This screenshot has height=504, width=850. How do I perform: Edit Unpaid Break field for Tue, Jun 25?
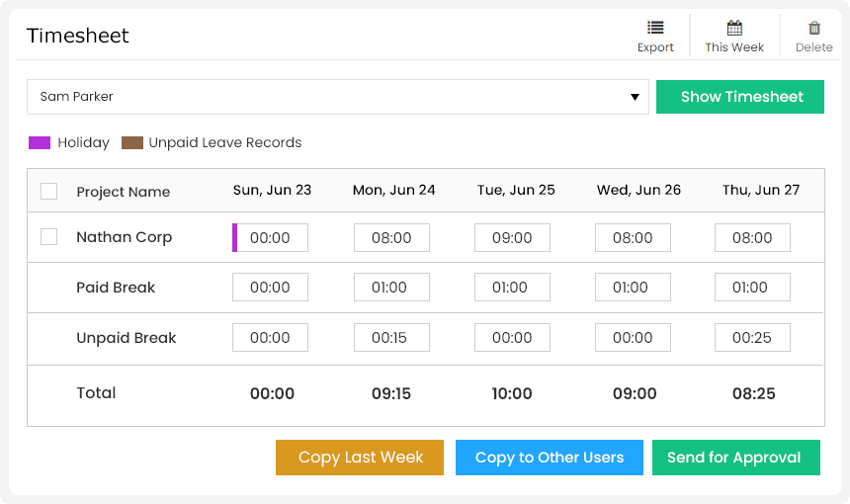[x=512, y=338]
